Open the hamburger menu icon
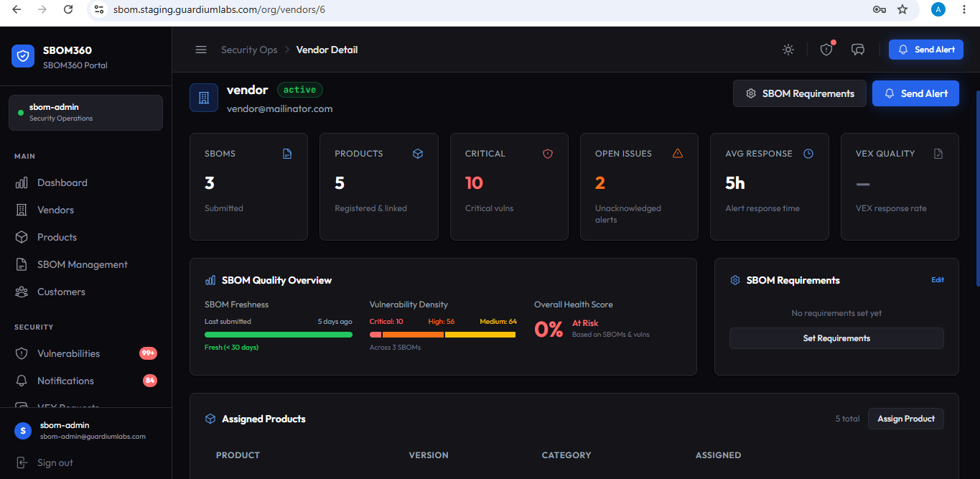The height and width of the screenshot is (479, 980). [201, 50]
